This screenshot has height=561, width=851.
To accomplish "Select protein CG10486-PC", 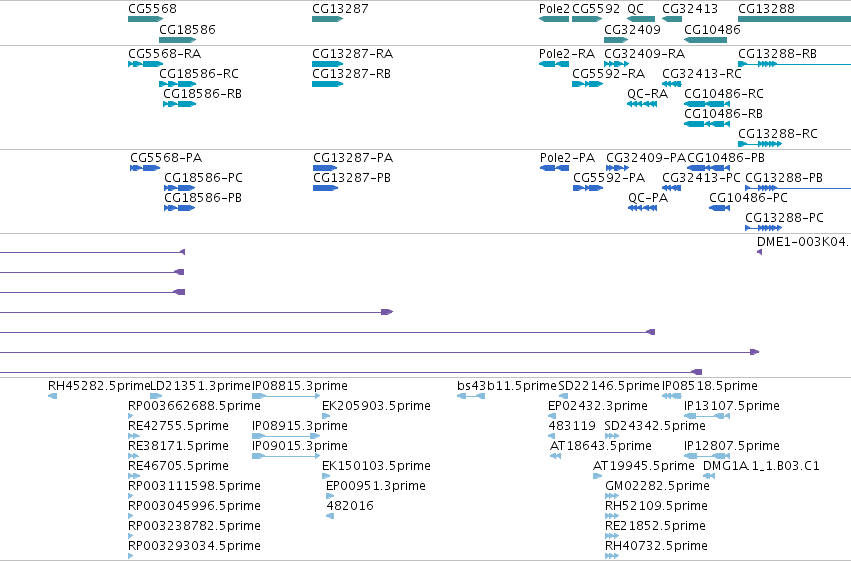I will click(x=748, y=198).
